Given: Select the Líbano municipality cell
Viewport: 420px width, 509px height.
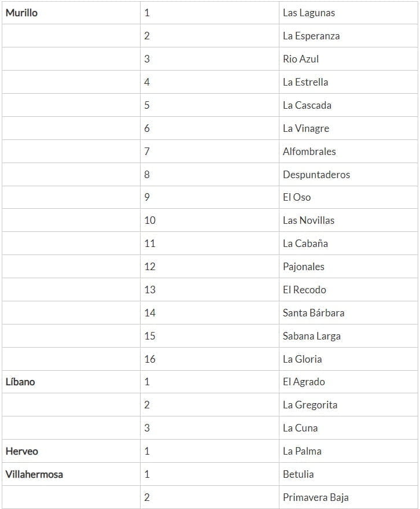Looking at the screenshot, I should (x=20, y=382).
